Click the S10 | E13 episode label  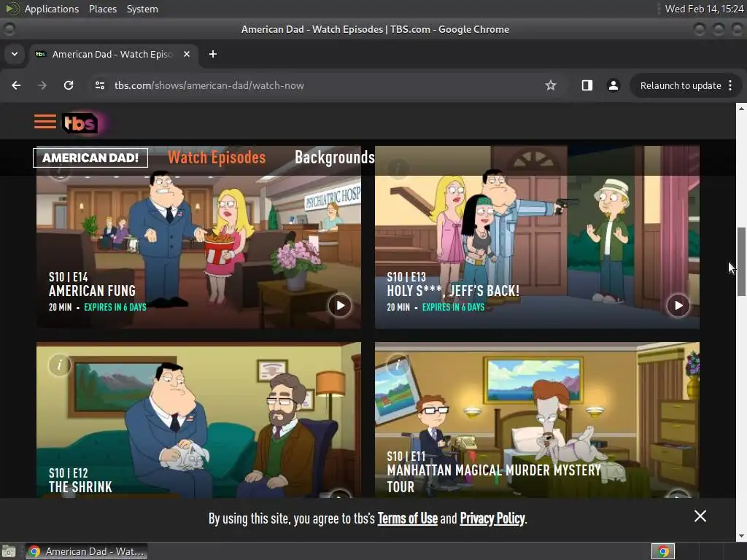(406, 276)
